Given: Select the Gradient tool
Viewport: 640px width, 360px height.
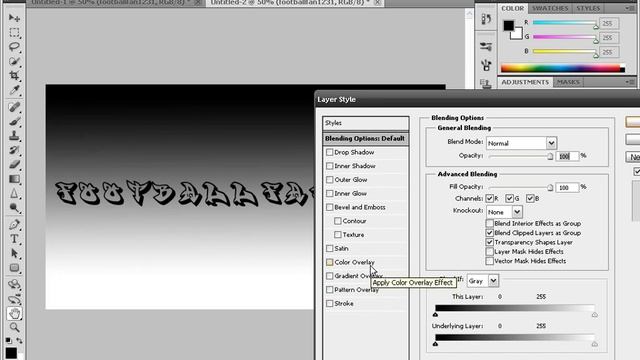Looking at the screenshot, I should [x=14, y=179].
